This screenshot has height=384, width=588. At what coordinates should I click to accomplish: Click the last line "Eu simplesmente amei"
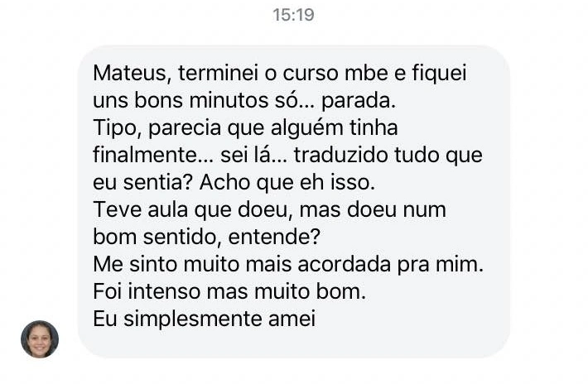pos(204,319)
